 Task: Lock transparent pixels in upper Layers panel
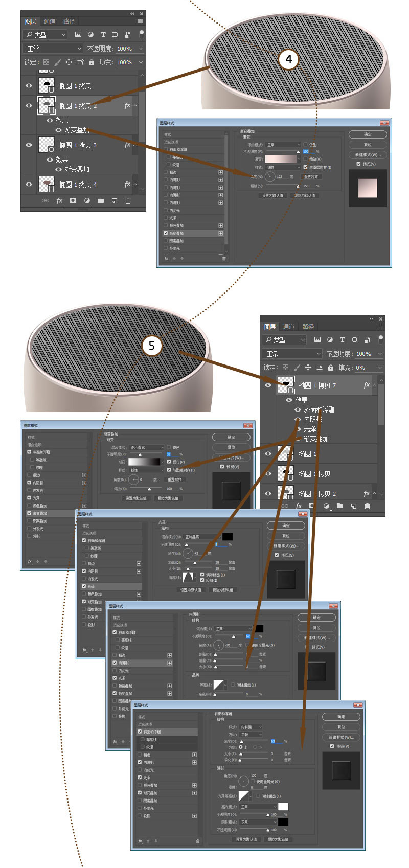pyautogui.click(x=46, y=62)
